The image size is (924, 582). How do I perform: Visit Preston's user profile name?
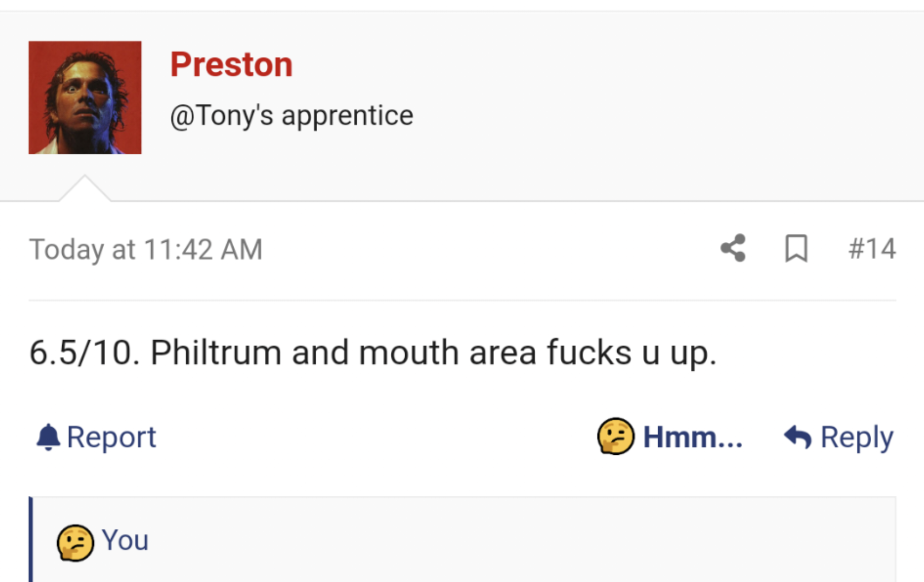tap(231, 65)
